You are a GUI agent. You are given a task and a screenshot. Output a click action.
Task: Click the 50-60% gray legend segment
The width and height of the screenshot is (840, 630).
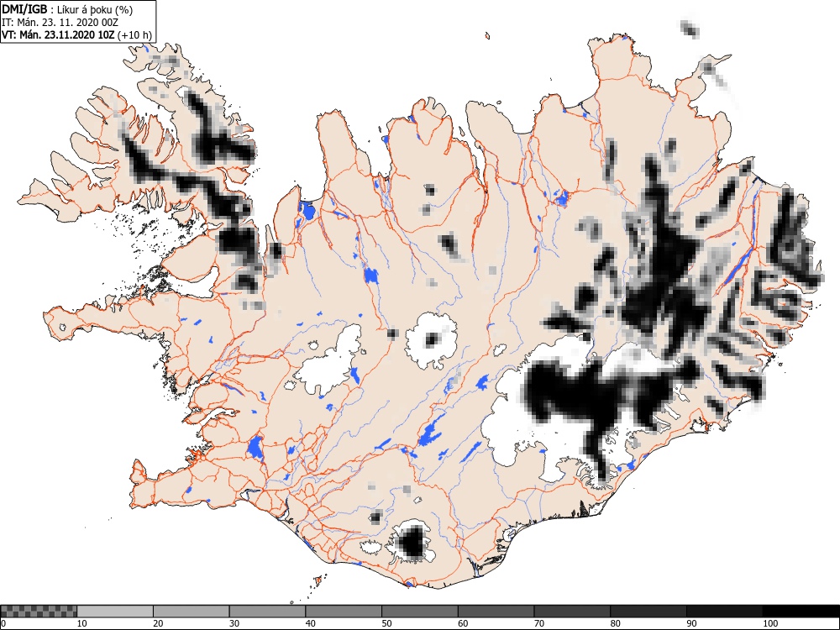coord(419,612)
